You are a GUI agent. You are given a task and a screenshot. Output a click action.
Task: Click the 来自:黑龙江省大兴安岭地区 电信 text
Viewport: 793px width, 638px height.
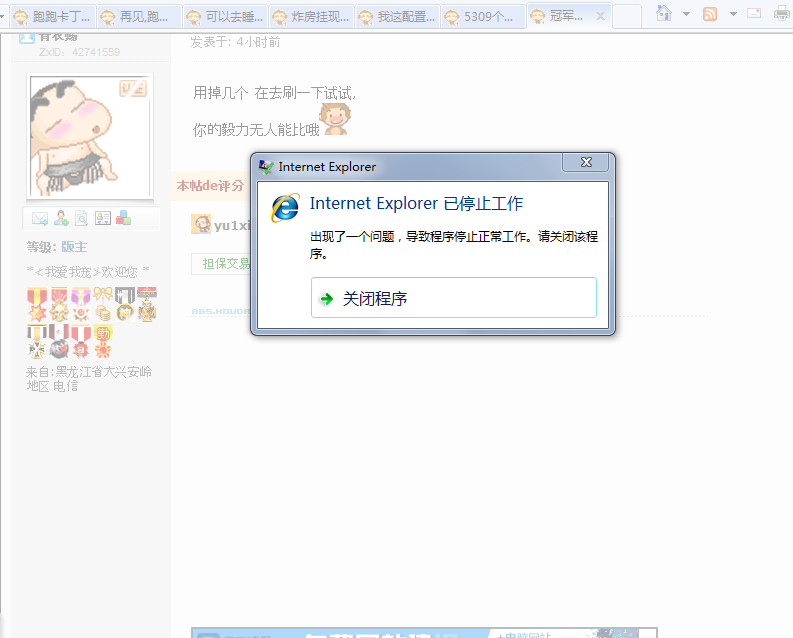[x=89, y=379]
